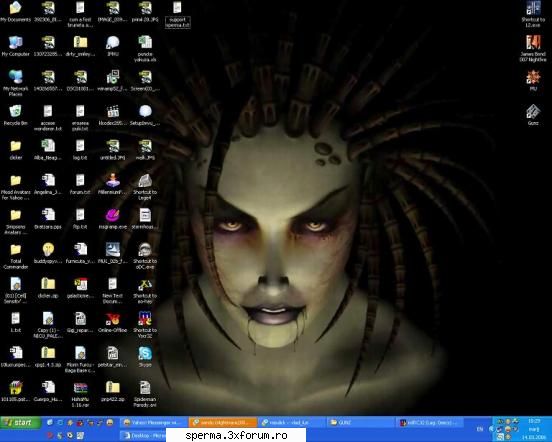This screenshot has width=552, height=442.
Task: Select the Shortcut to Ysc32 icon
Action: tap(145, 325)
